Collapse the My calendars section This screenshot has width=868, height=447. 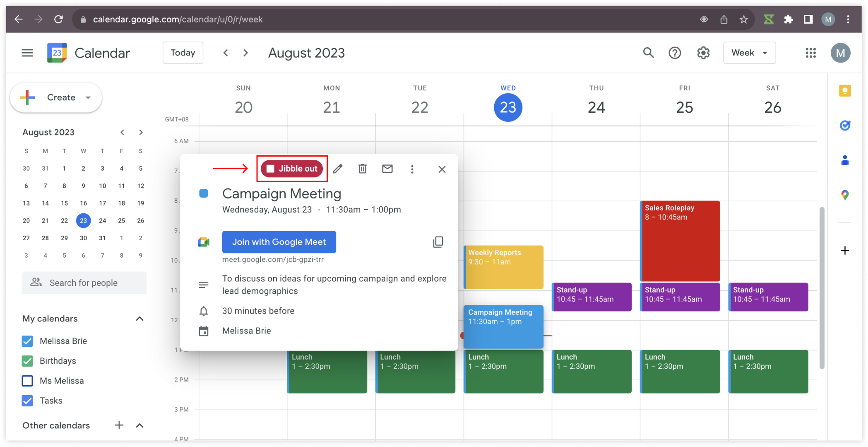coord(139,319)
